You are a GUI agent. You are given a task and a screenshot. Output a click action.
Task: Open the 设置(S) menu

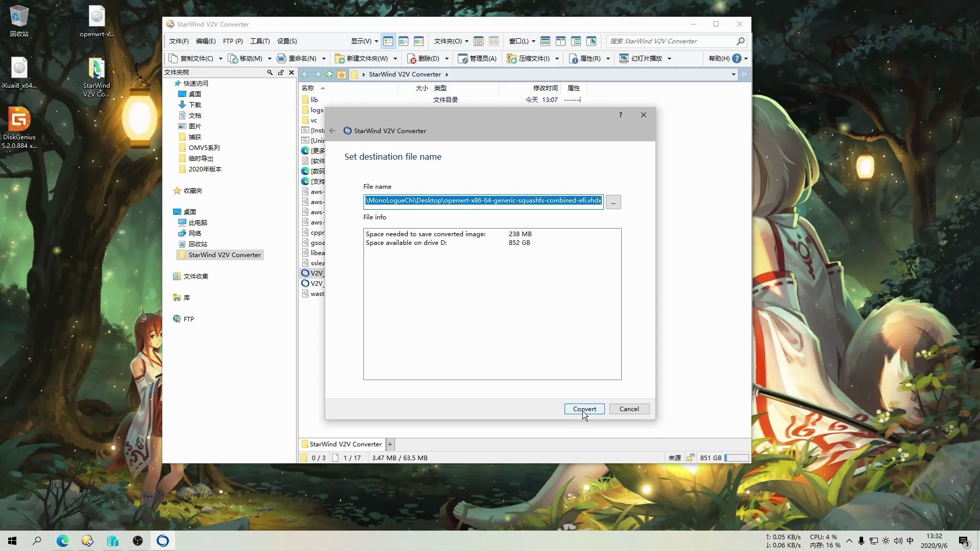[287, 41]
